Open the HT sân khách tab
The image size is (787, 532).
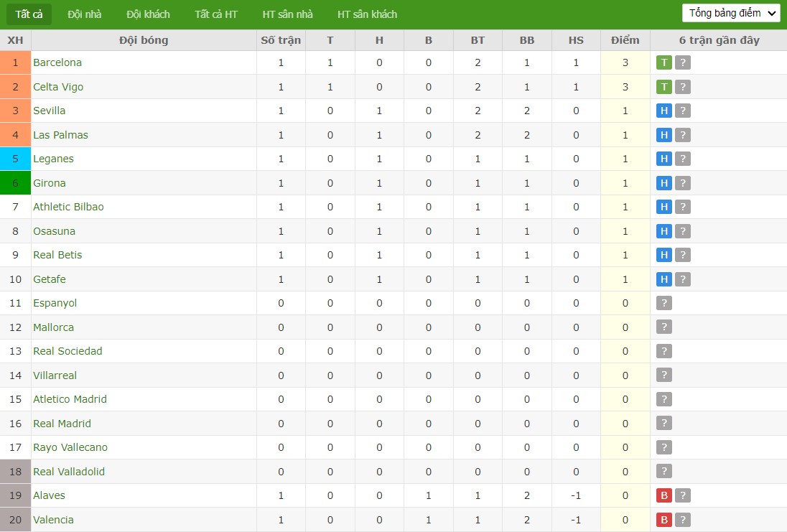click(x=368, y=14)
